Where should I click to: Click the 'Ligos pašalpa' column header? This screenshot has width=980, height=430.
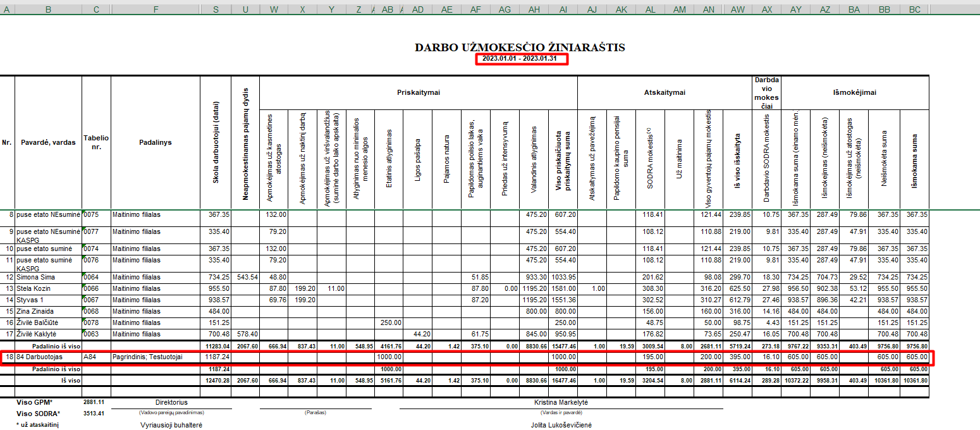coord(418,159)
